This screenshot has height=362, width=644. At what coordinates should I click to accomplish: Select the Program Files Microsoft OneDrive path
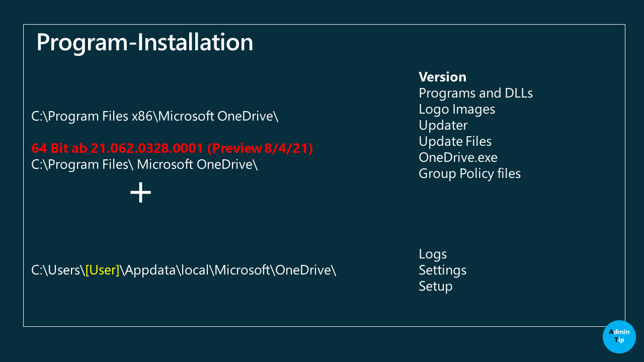pyautogui.click(x=144, y=164)
